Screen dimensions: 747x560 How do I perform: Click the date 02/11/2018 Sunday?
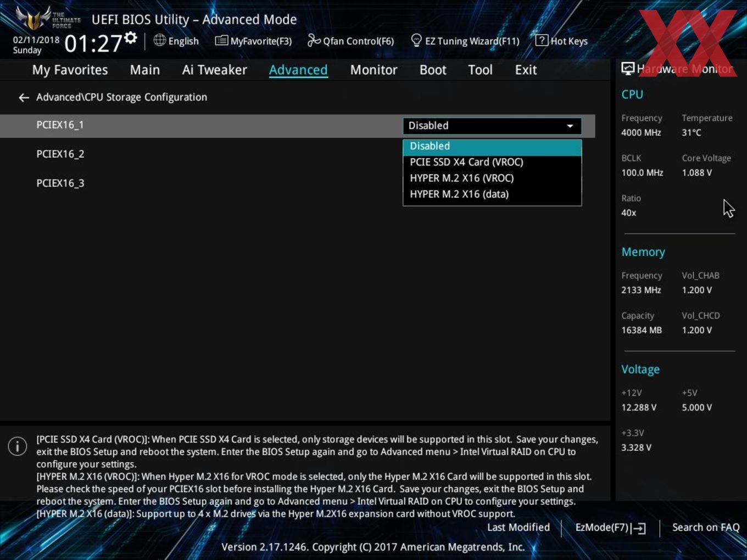click(x=36, y=45)
